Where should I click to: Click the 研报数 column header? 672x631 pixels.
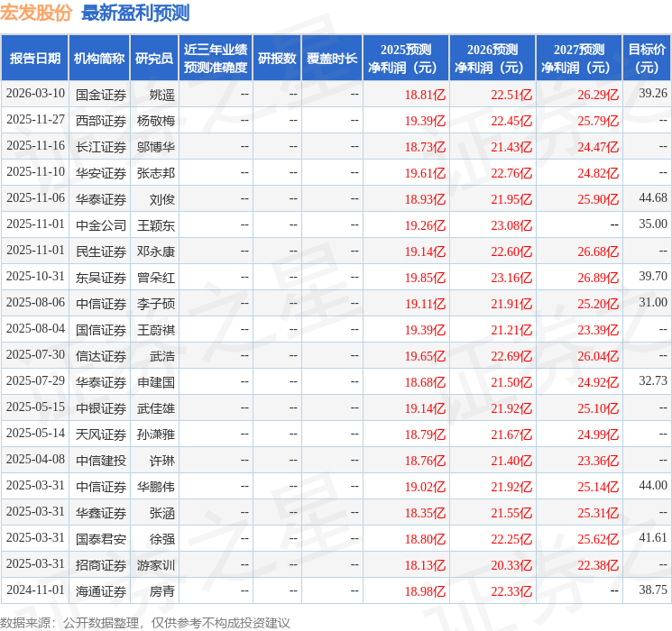[x=277, y=59]
